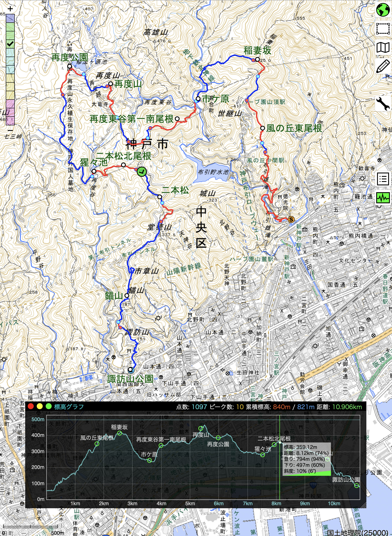Open the folded map layers icon
Screen dimensions: 392x536
click(x=383, y=47)
